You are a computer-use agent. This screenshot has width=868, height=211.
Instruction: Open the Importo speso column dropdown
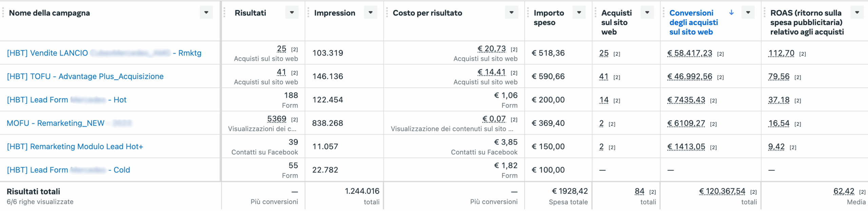tap(579, 13)
